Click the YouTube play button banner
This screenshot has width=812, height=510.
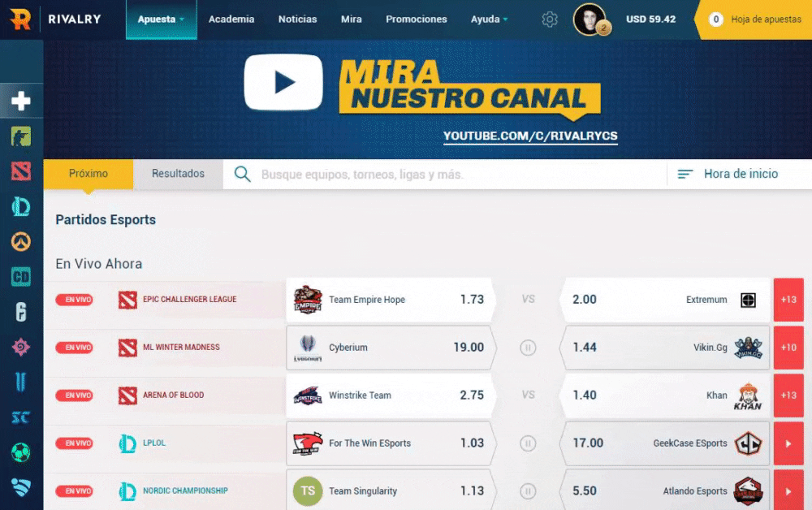pos(283,82)
